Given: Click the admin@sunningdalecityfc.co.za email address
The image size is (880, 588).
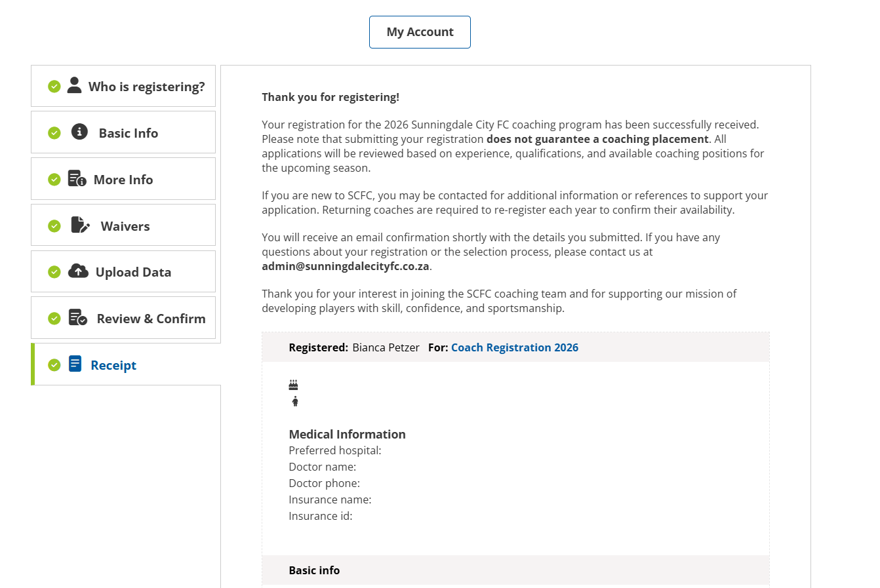Looking at the screenshot, I should click(x=346, y=266).
